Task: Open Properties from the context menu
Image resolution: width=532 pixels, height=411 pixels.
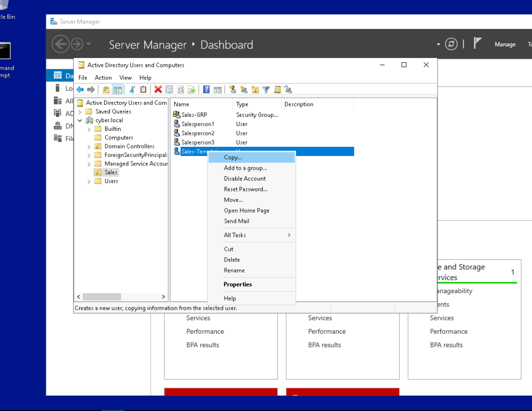Action: [251, 284]
